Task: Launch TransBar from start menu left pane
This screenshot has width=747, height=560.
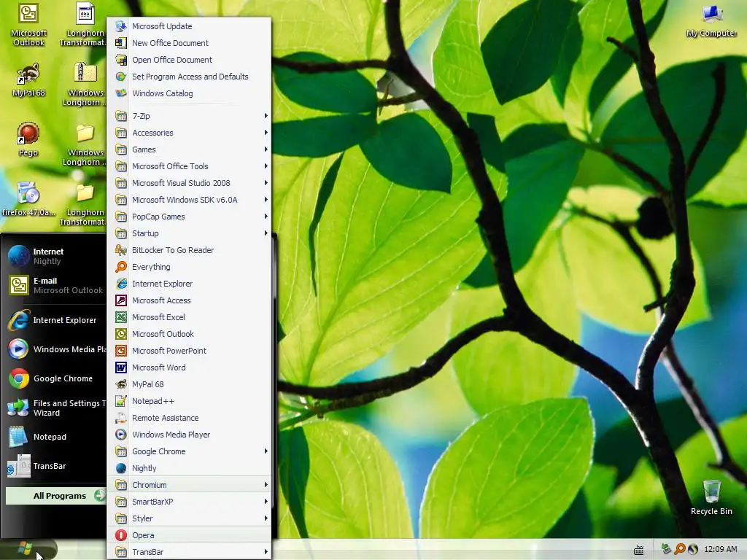Action: 55,466
